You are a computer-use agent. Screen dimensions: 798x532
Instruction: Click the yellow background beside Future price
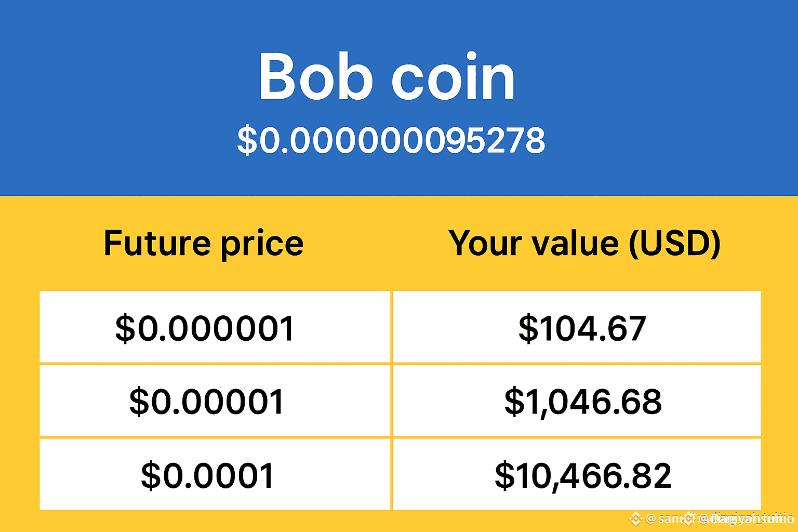point(52,243)
